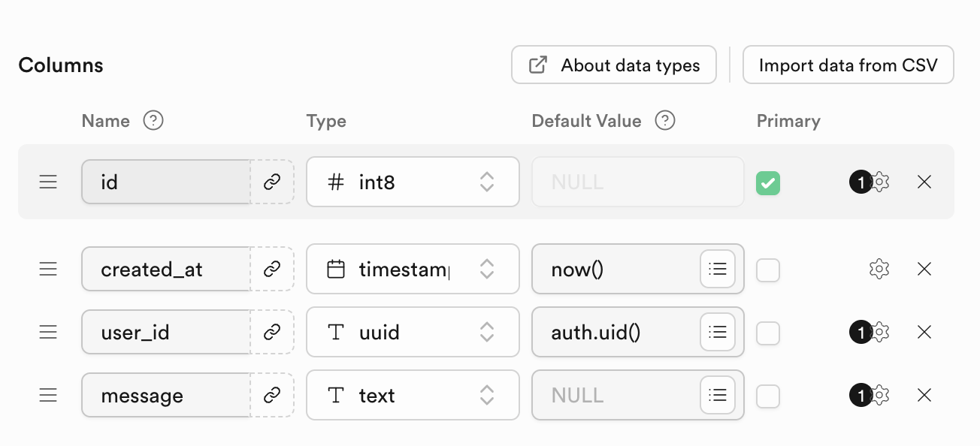Click the link icon beside created_at

pos(272,269)
